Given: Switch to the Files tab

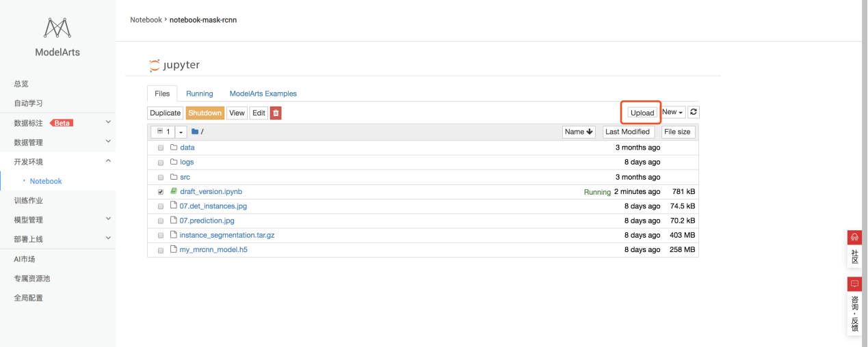Looking at the screenshot, I should pyautogui.click(x=162, y=94).
